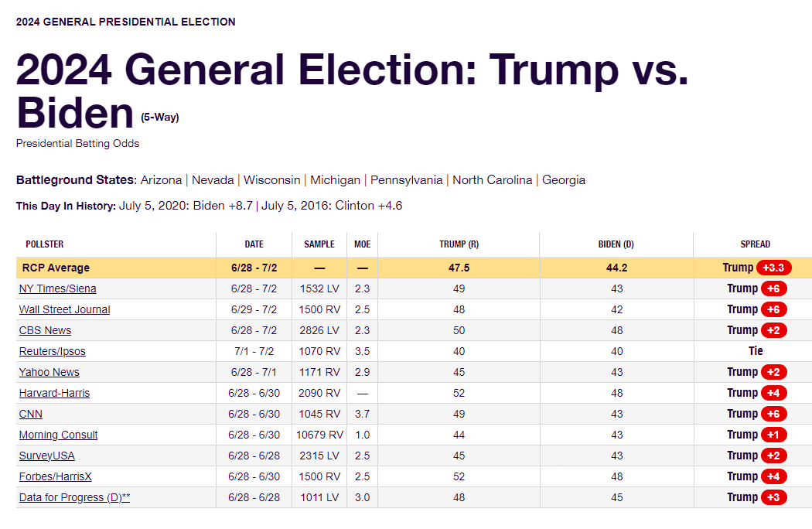Viewport: 812px width, 529px height.
Task: Go to North Carolina battleground page
Action: click(493, 180)
